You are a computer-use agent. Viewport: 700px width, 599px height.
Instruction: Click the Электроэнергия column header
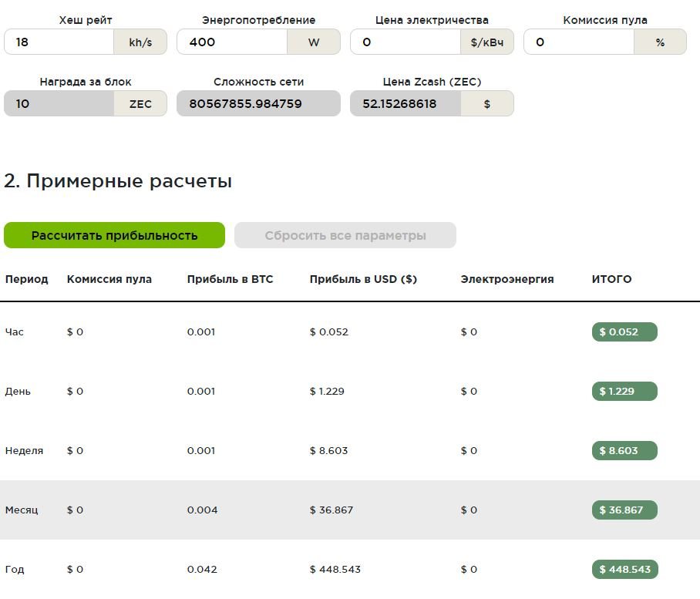coord(507,279)
